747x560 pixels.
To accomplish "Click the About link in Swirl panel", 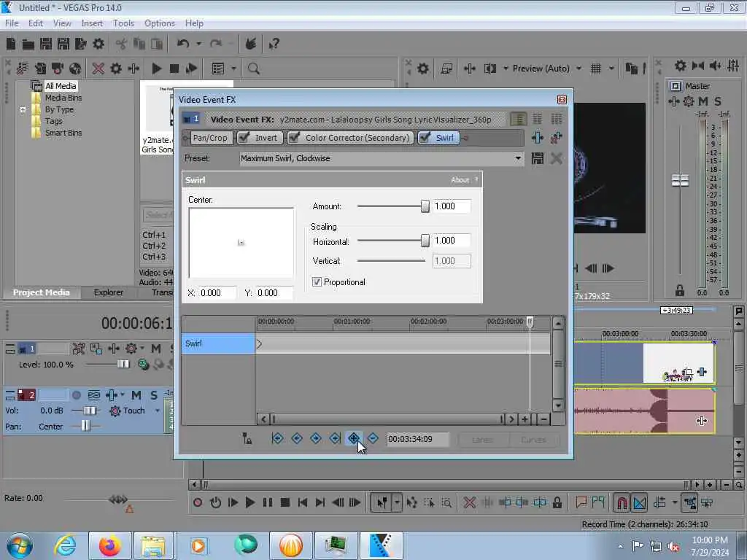I will coord(460,179).
